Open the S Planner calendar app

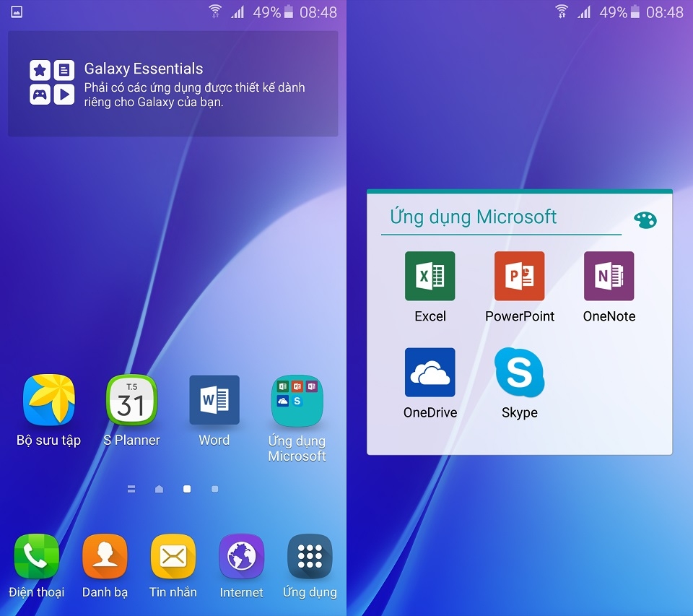[x=131, y=400]
